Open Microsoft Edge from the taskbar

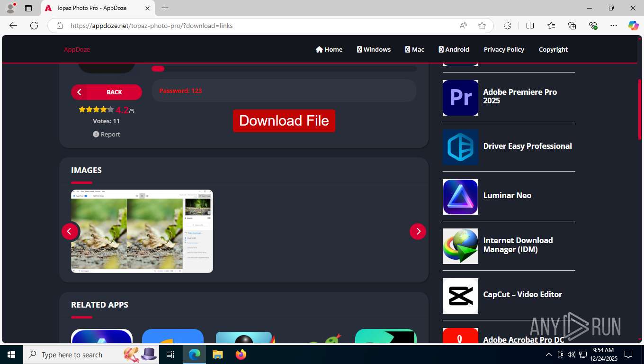point(195,355)
